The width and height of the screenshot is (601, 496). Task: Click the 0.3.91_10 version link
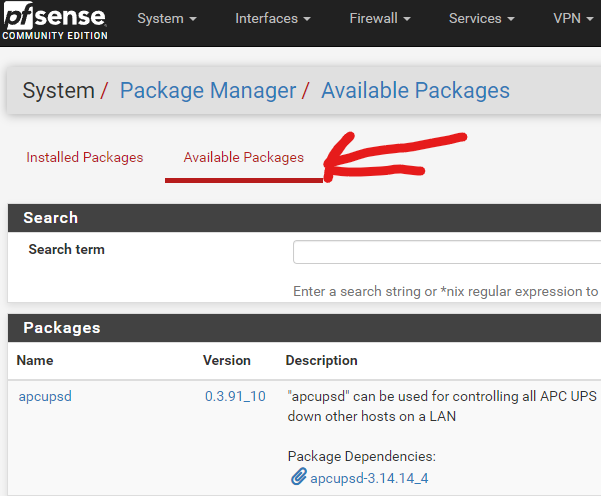(235, 396)
